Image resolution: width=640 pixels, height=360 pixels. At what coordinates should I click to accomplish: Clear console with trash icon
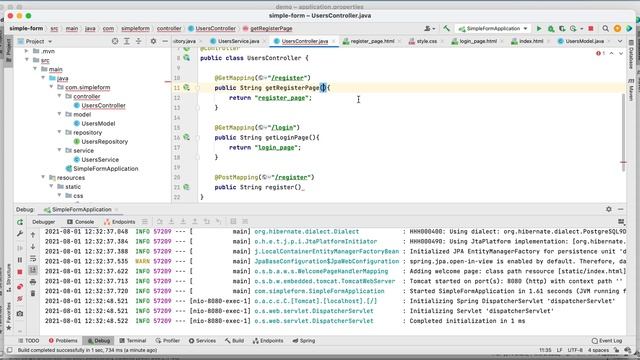(33, 293)
